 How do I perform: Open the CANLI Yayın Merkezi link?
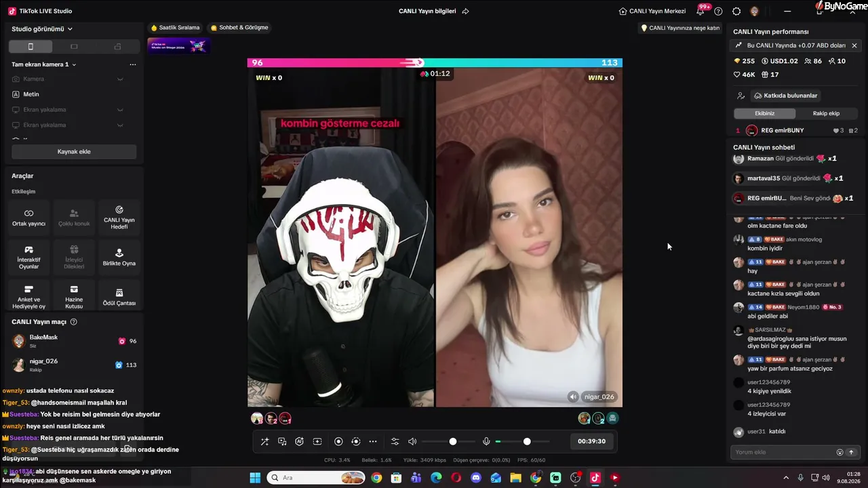(x=652, y=12)
